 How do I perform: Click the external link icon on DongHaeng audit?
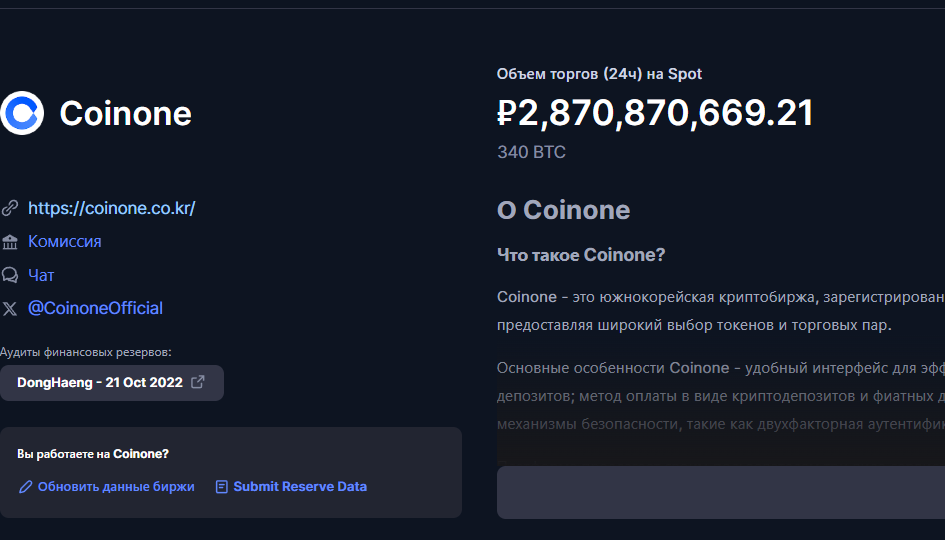point(198,382)
